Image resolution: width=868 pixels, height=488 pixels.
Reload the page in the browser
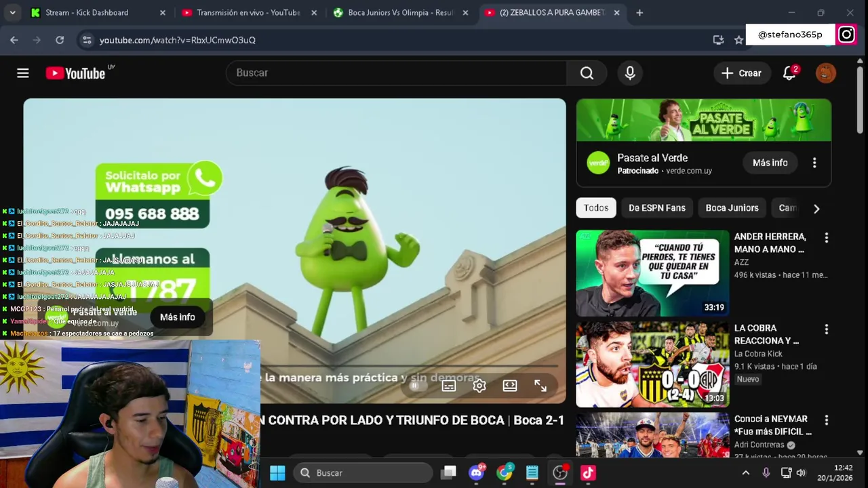coord(60,40)
